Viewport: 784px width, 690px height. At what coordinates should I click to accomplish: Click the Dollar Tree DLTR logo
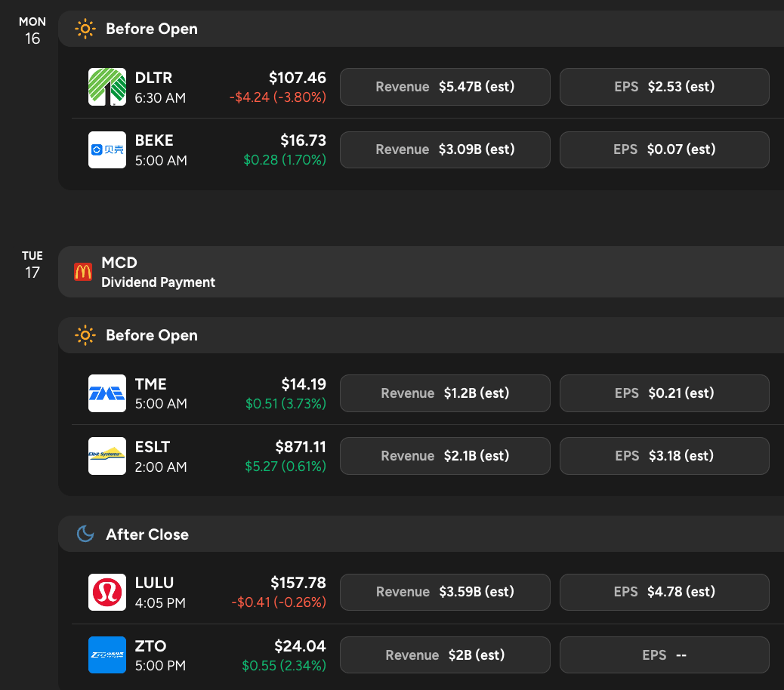pos(107,87)
